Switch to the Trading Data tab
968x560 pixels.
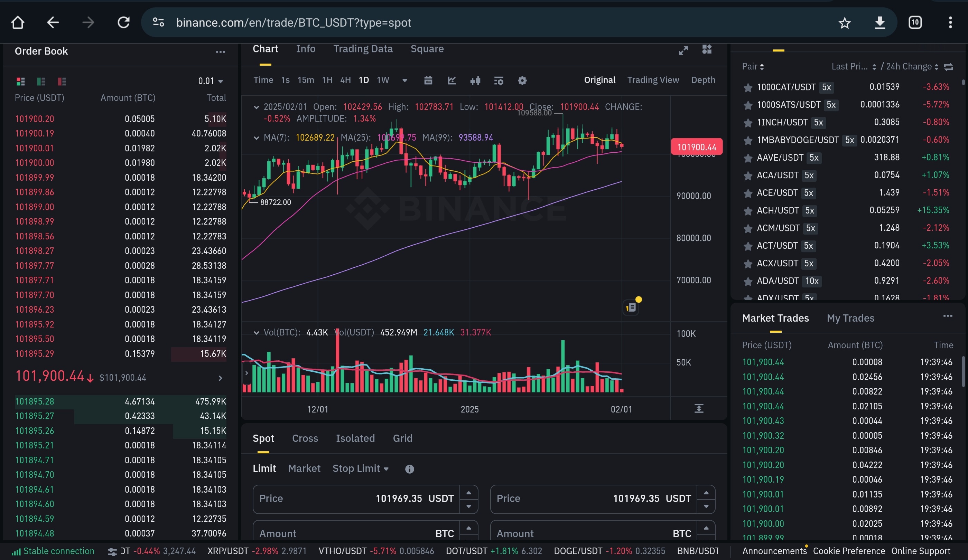(363, 49)
